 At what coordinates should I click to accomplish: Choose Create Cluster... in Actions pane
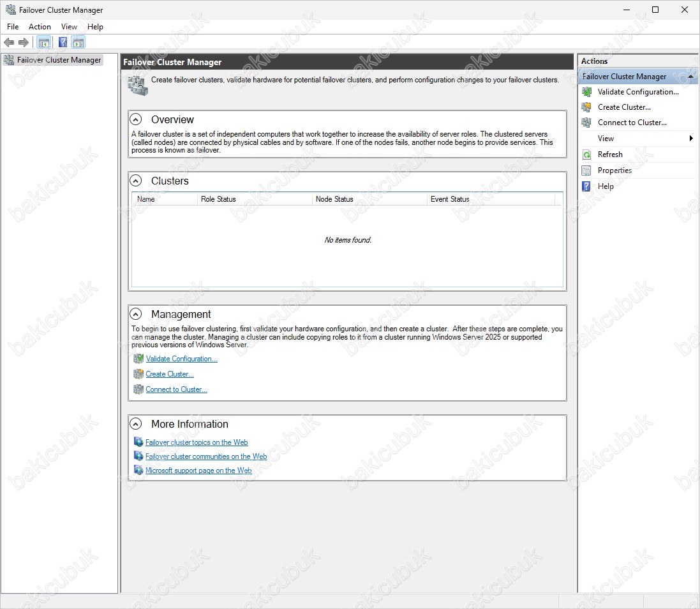(x=625, y=107)
